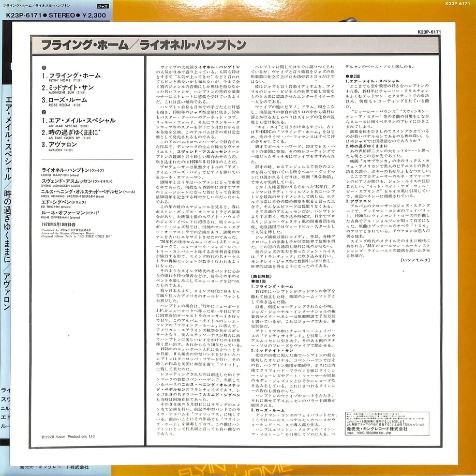Screen dimensions: 476x476
Task: Click vertical obi text エア・メイル・スペシャル
Action: 8,138
